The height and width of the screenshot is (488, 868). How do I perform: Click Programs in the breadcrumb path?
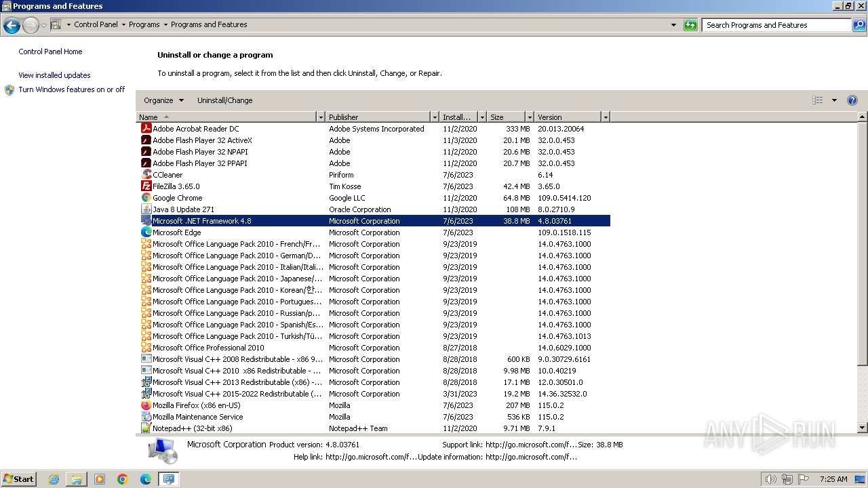(x=144, y=24)
